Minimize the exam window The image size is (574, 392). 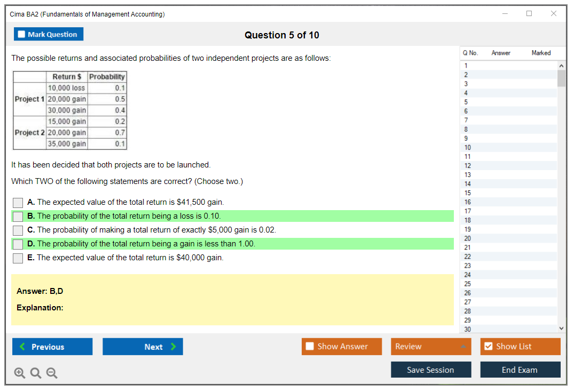[505, 14]
